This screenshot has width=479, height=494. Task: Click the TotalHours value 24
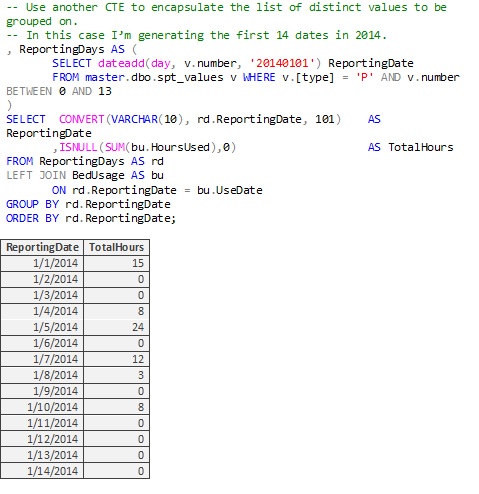pos(116,327)
